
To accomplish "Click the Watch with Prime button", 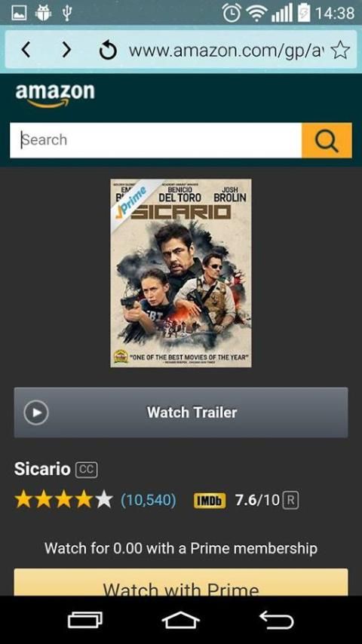I will click(181, 582).
